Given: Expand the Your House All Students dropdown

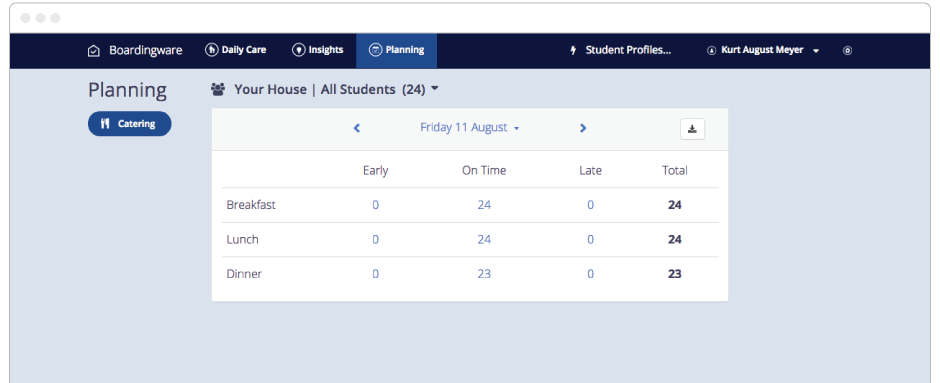Looking at the screenshot, I should point(325,89).
